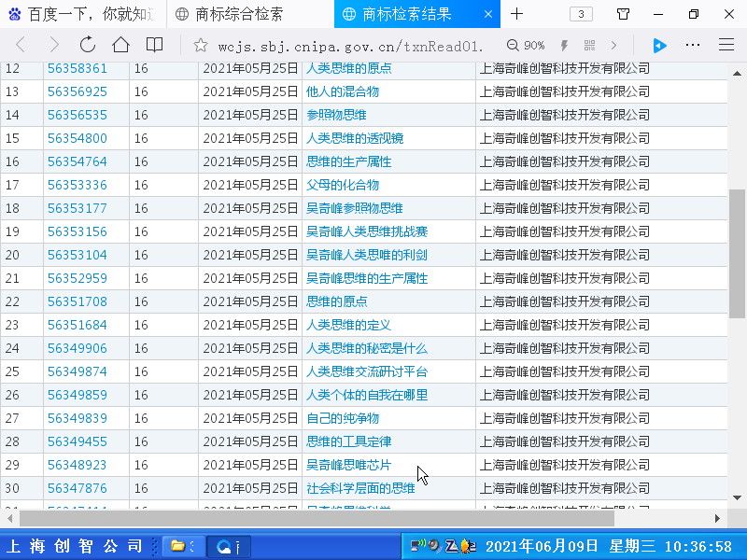Open the tab count indicator showing 3

(581, 14)
